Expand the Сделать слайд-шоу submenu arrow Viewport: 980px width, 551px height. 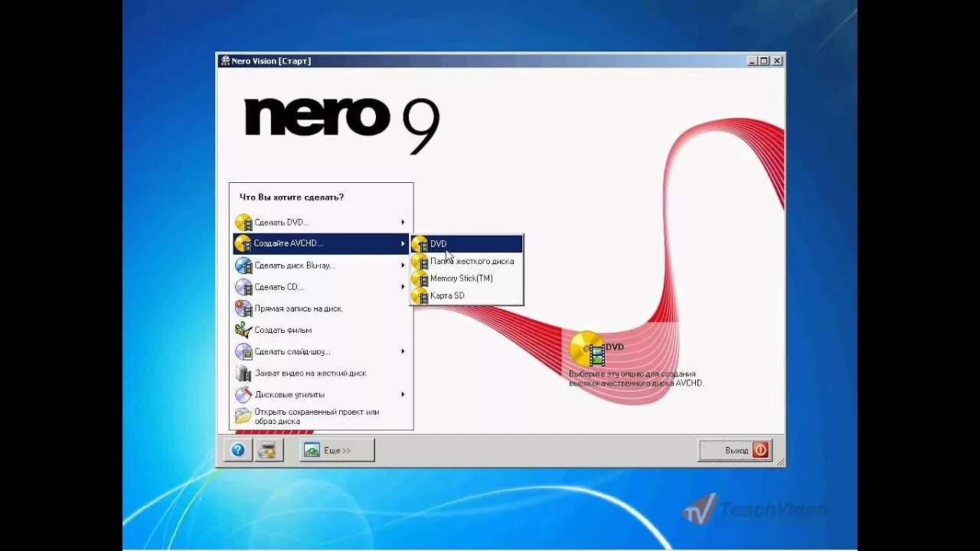coord(403,351)
